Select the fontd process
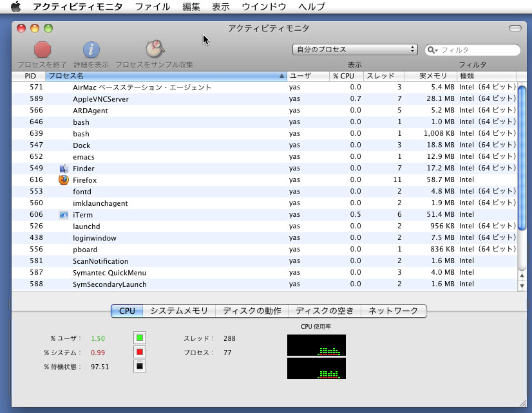 tap(264, 192)
